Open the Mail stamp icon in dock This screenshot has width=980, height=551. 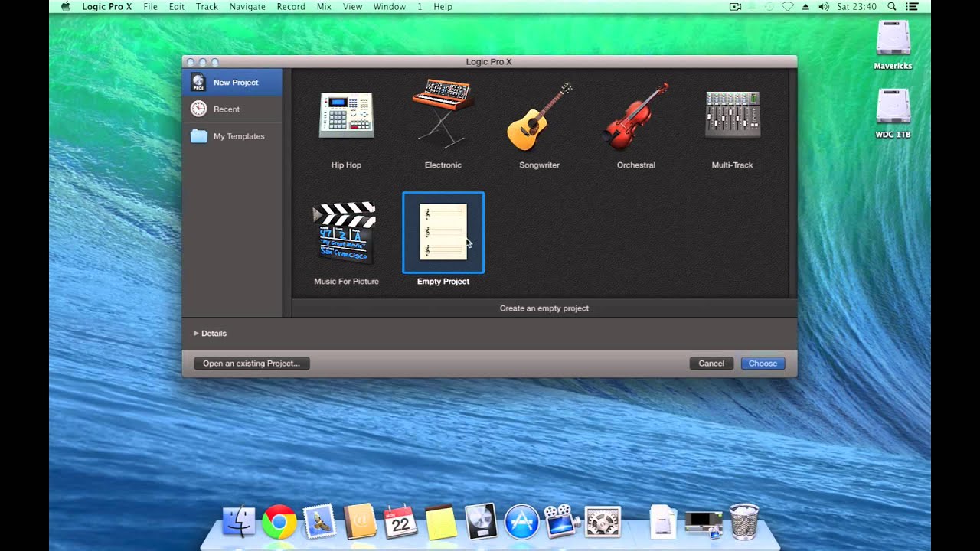point(319,522)
